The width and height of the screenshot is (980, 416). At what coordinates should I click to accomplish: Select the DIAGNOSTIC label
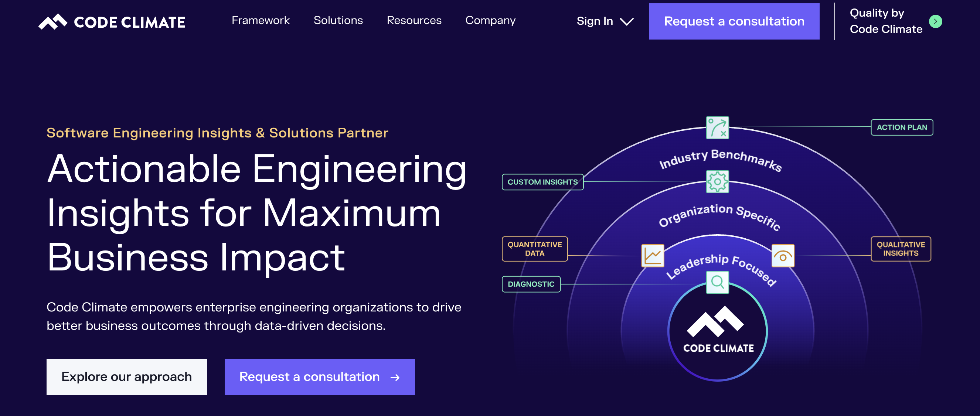(531, 284)
